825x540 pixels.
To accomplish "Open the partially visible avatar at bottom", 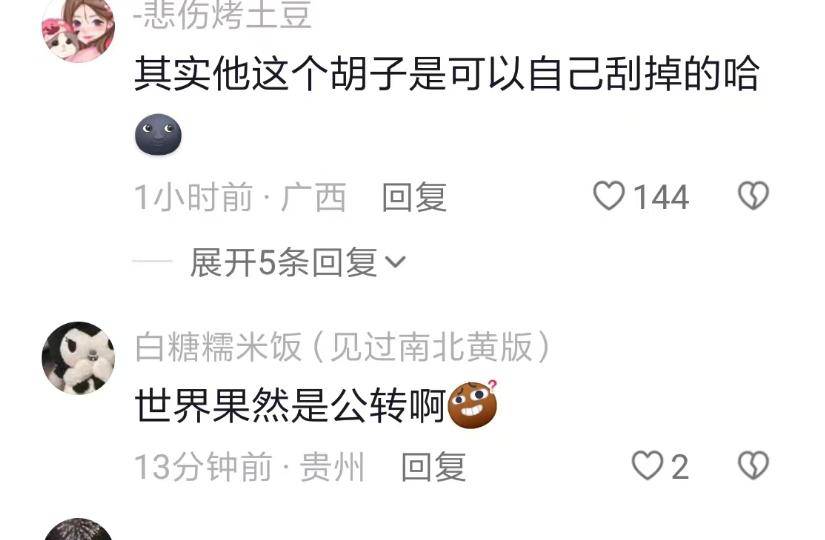I will [x=78, y=529].
